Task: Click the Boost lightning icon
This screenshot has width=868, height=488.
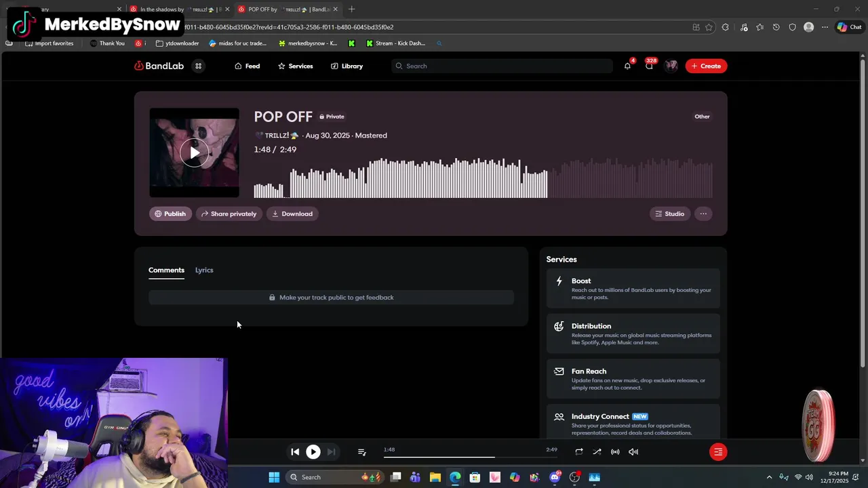Action: point(559,281)
